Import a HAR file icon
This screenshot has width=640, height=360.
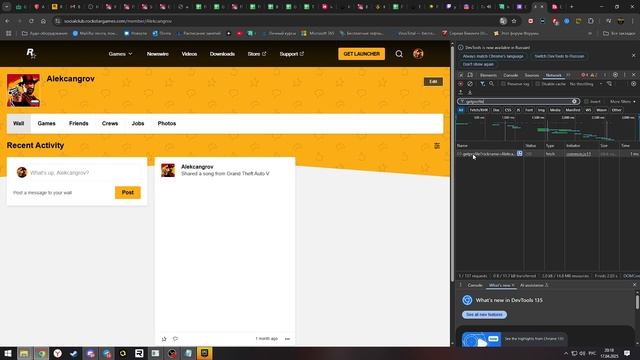(x=461, y=92)
